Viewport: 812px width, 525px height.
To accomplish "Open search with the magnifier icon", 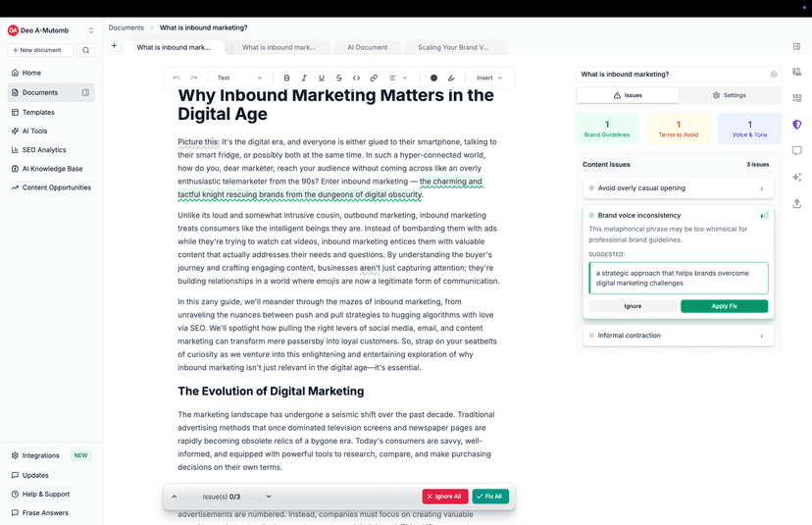I will (x=86, y=50).
